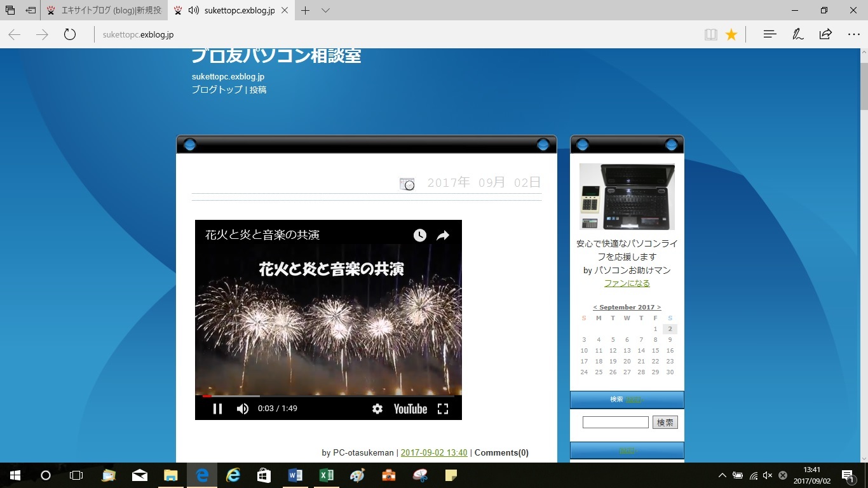Toggle Edge reading view
The width and height of the screenshot is (868, 488).
point(711,34)
